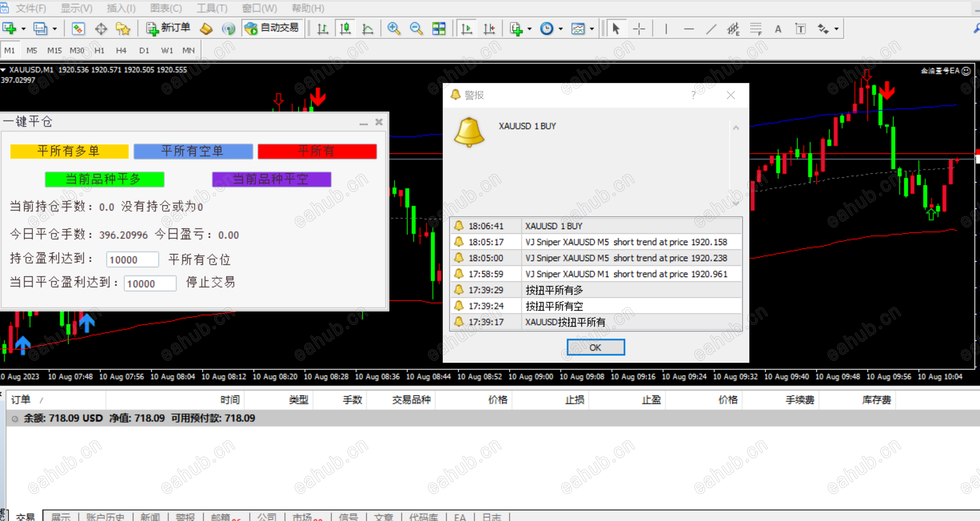Click the blue 平所有空单 button
The height and width of the screenshot is (521, 980).
pos(193,151)
